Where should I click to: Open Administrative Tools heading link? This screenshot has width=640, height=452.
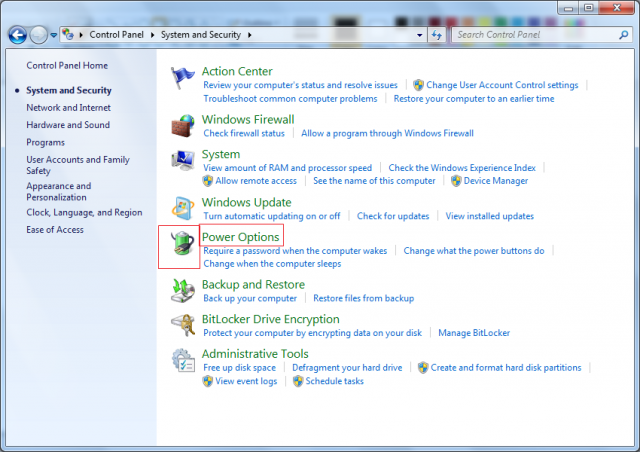(x=255, y=354)
